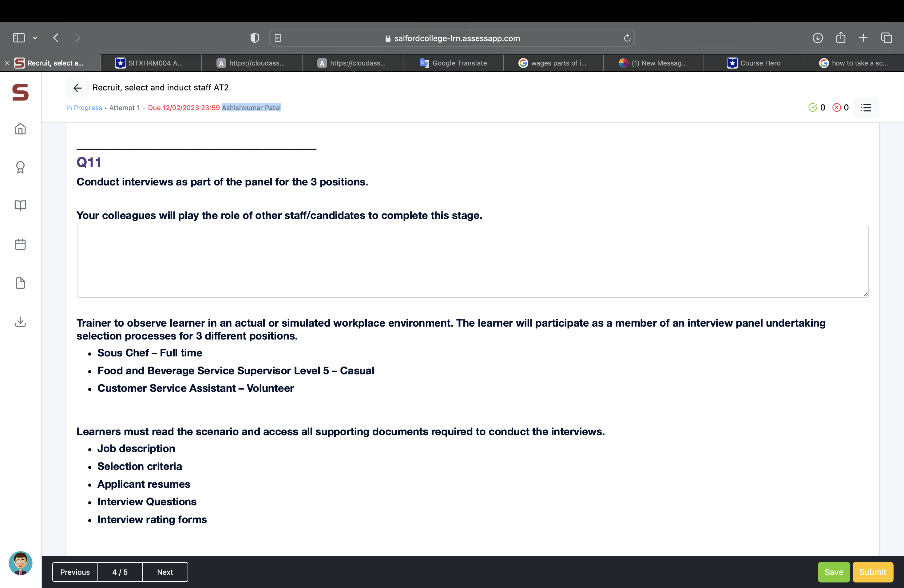Toggle the correct answers counter
Image resolution: width=904 pixels, height=588 pixels.
pyautogui.click(x=817, y=108)
